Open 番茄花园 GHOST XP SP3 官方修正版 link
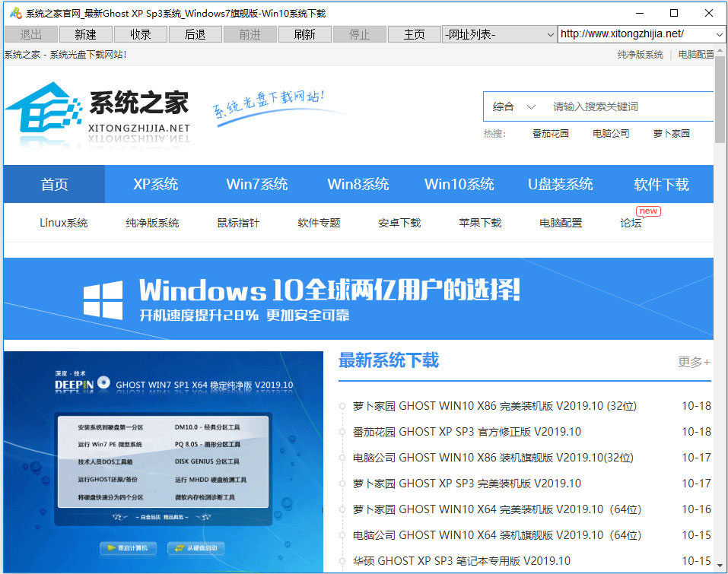 pyautogui.click(x=466, y=432)
